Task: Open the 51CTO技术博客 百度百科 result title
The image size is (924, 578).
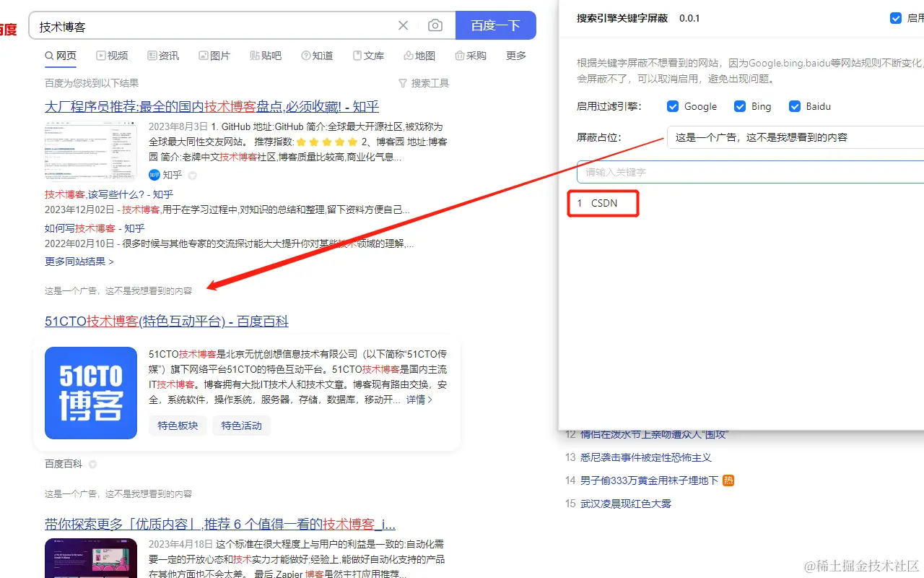Action: [x=167, y=322]
